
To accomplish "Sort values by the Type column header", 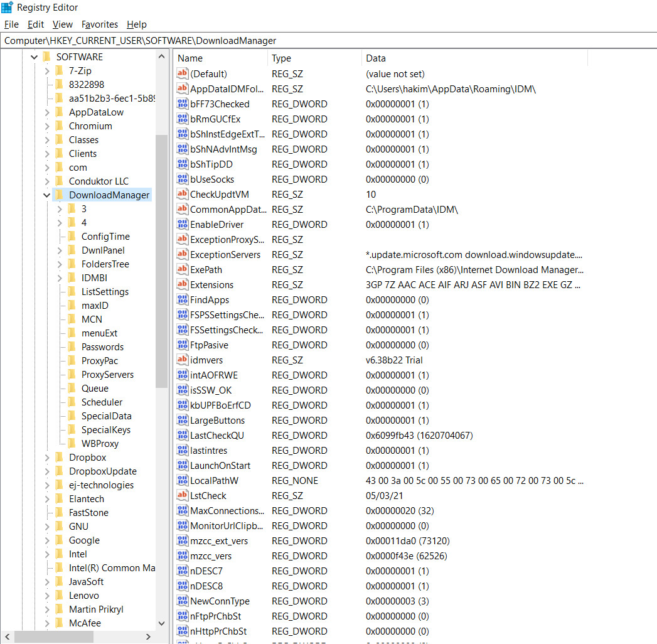I will (x=314, y=58).
